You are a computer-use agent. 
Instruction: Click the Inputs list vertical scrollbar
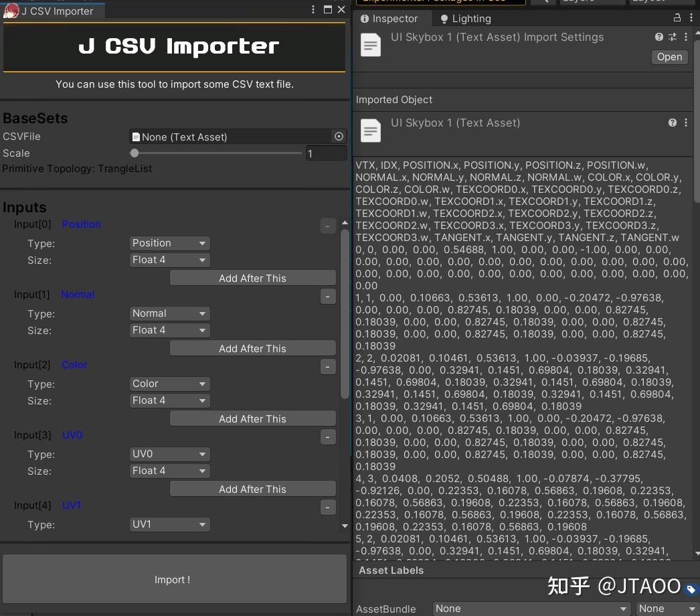click(345, 313)
